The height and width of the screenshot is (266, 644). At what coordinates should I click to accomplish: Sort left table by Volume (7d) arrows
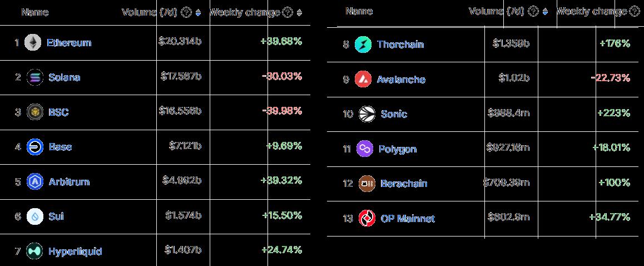coord(199,13)
